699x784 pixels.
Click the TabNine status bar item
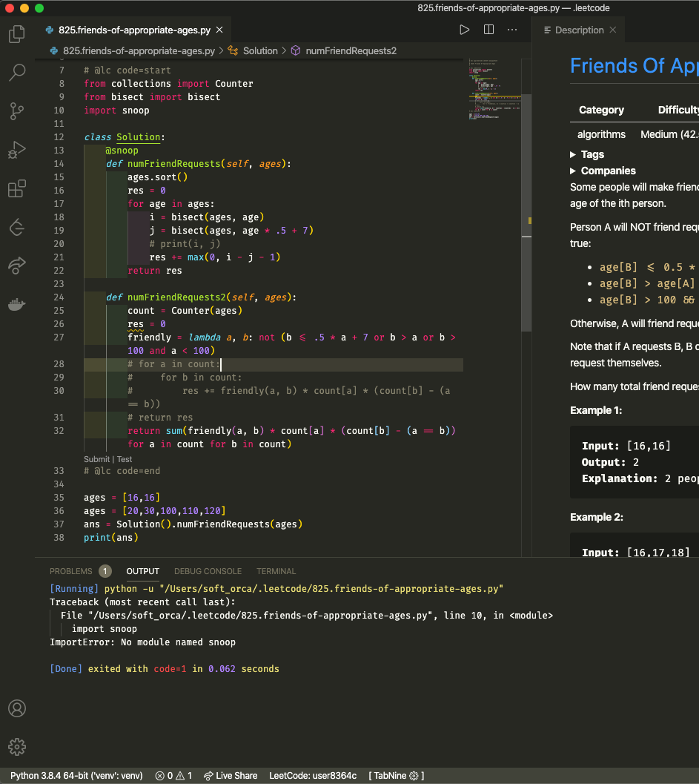click(395, 775)
